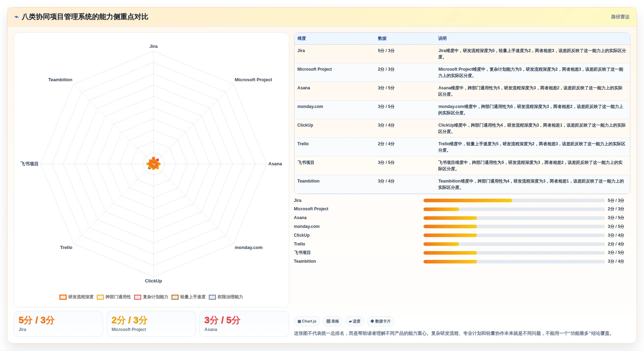This screenshot has height=351, width=644.
Task: Click the 维度 column header
Action: 301,38
